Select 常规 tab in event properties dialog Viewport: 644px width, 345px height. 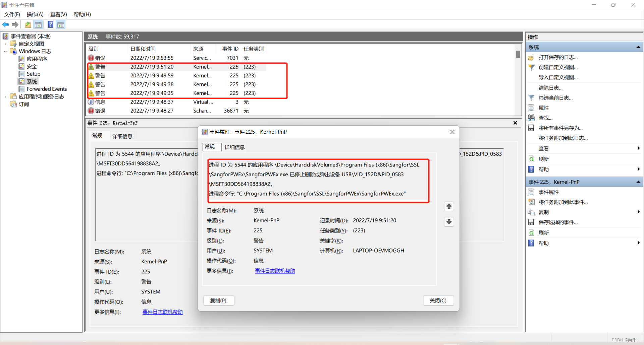pos(212,147)
